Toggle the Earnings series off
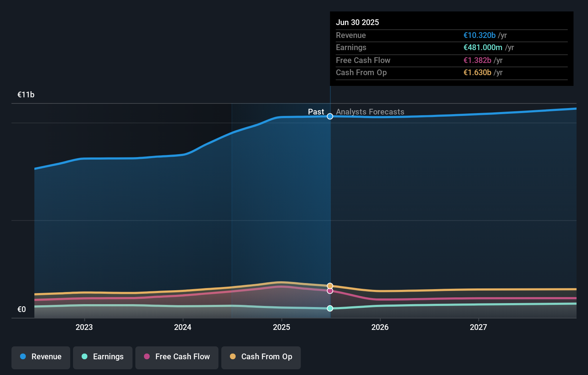The height and width of the screenshot is (375, 588). pos(103,357)
